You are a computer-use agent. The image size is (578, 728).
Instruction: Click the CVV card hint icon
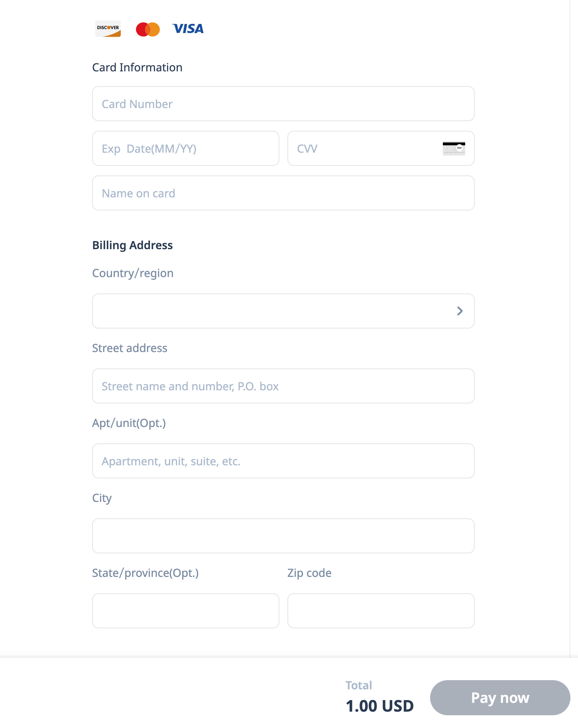[454, 148]
